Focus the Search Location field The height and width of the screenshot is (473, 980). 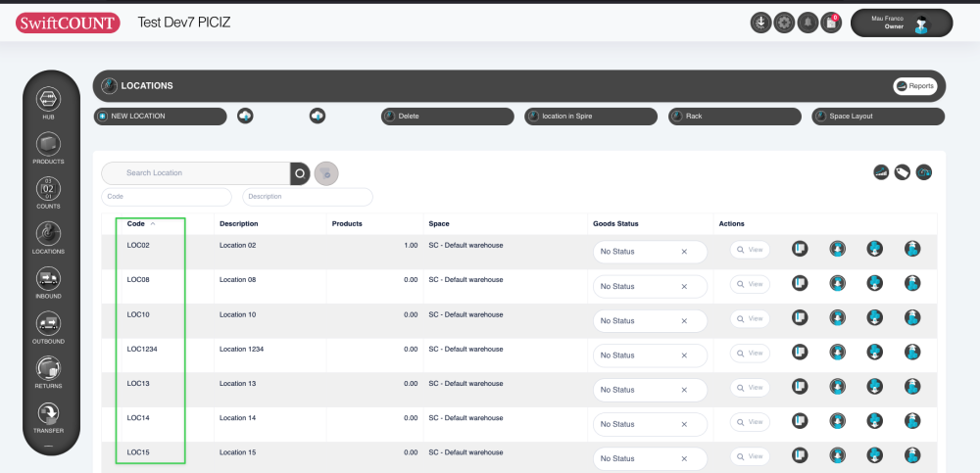(196, 173)
